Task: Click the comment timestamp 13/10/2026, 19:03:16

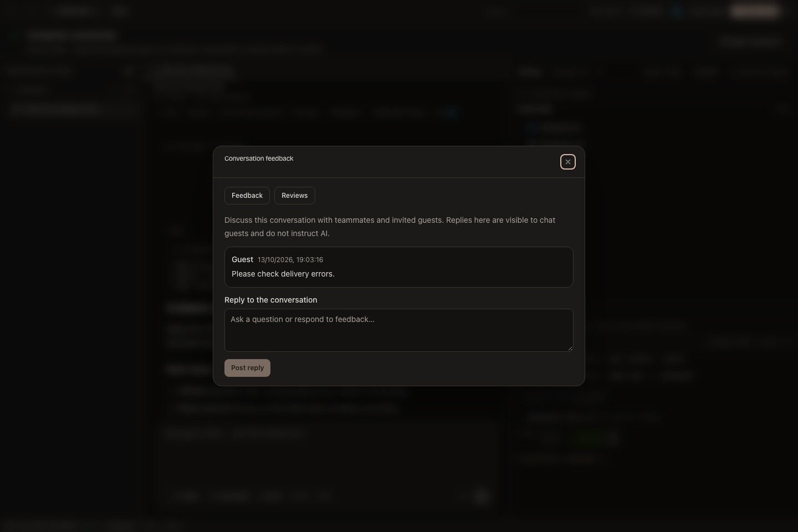Action: pyautogui.click(x=290, y=260)
